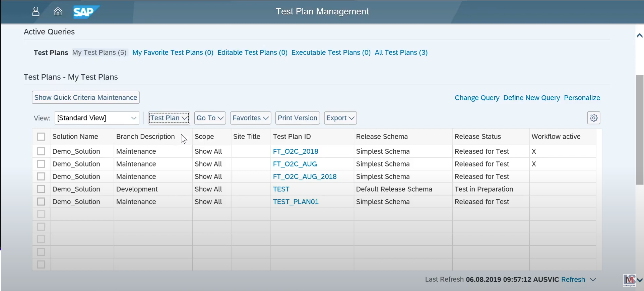Click Released for Test in TEST_PLAN01 row
The width and height of the screenshot is (644, 291).
[x=481, y=202]
